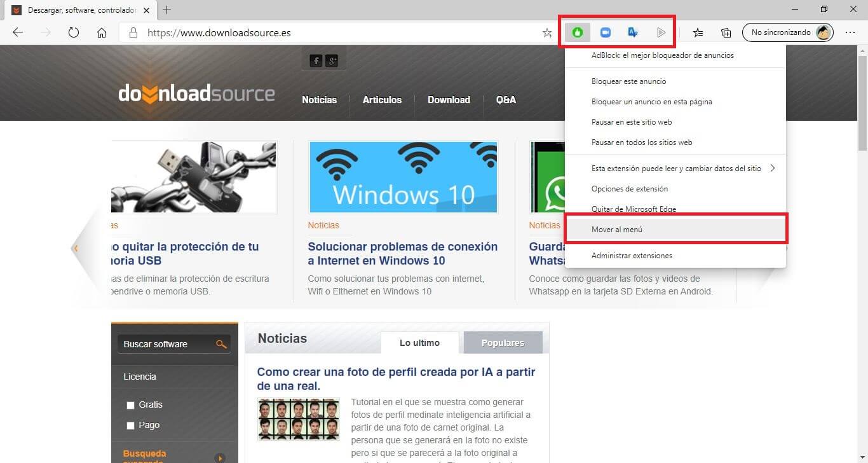The image size is (868, 463).
Task: Open the Favorites star-list icon
Action: [x=698, y=32]
